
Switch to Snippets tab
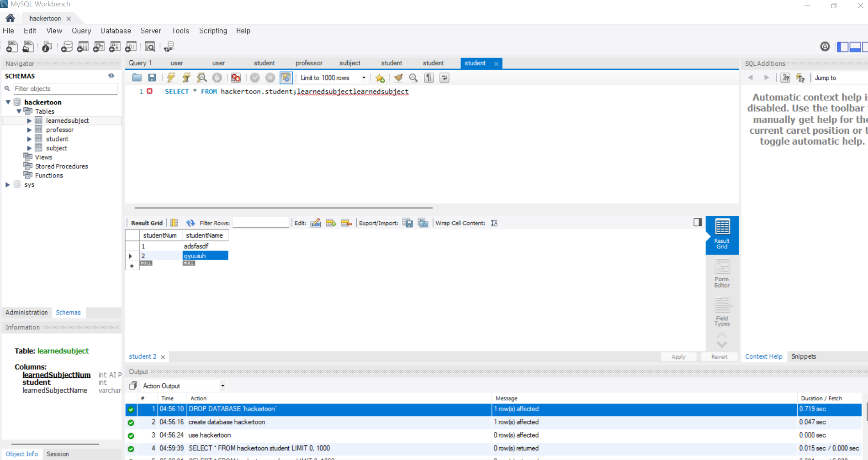pos(804,356)
